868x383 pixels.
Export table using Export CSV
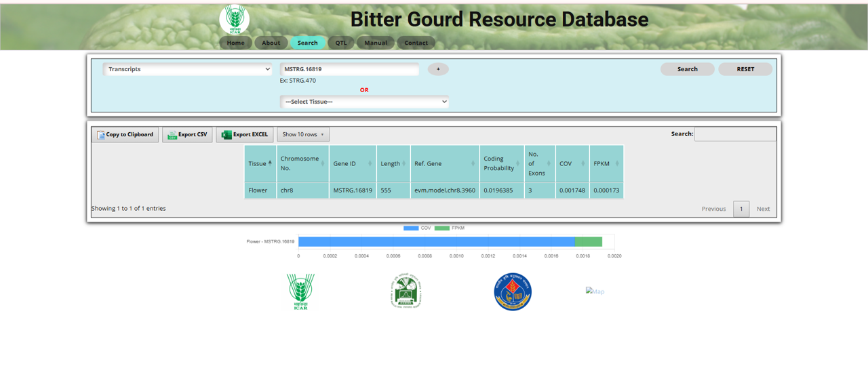pos(187,135)
